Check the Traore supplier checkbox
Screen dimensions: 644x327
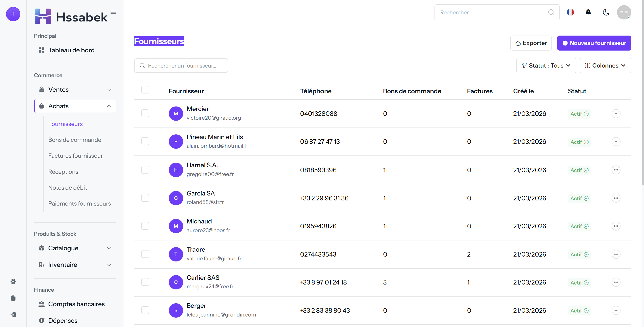145,254
